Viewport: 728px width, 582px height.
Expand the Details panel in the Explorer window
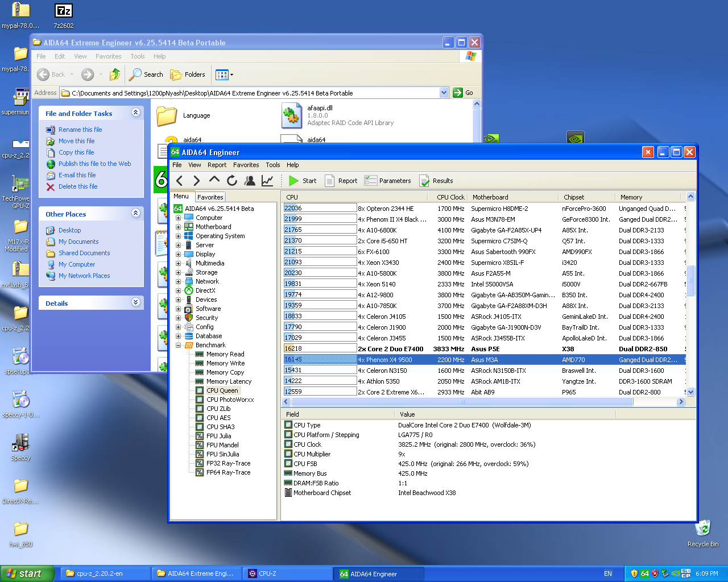135,302
